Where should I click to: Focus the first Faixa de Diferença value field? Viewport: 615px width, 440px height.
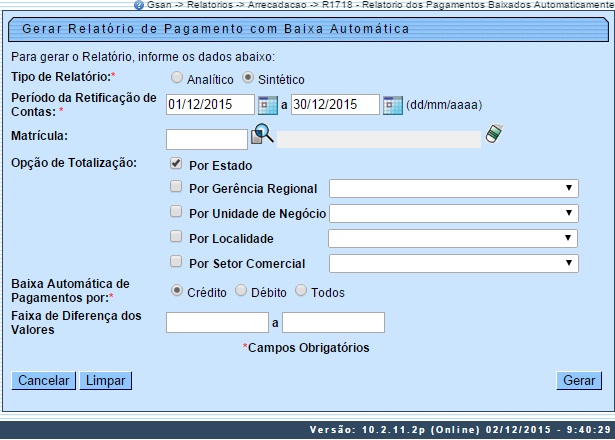coord(217,322)
